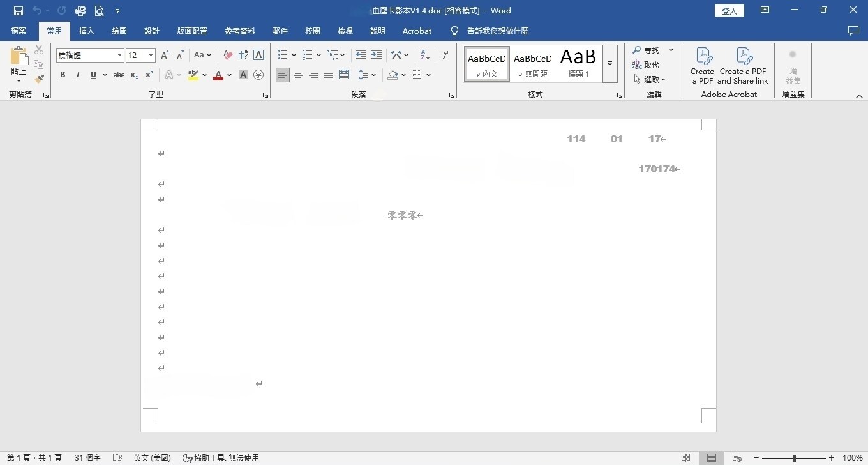
Task: Switch to the 設計 Design tab
Action: [152, 31]
